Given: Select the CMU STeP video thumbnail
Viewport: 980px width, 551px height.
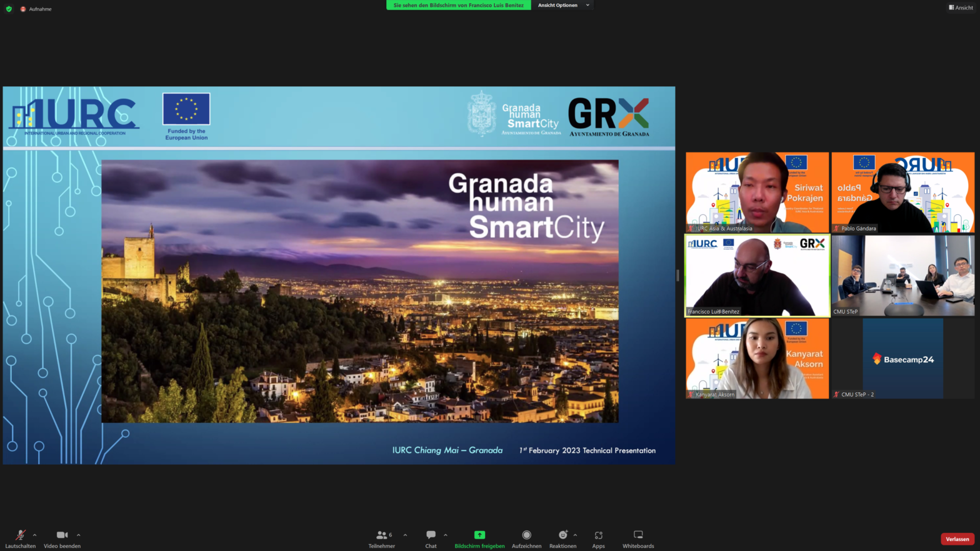Looking at the screenshot, I should 902,275.
